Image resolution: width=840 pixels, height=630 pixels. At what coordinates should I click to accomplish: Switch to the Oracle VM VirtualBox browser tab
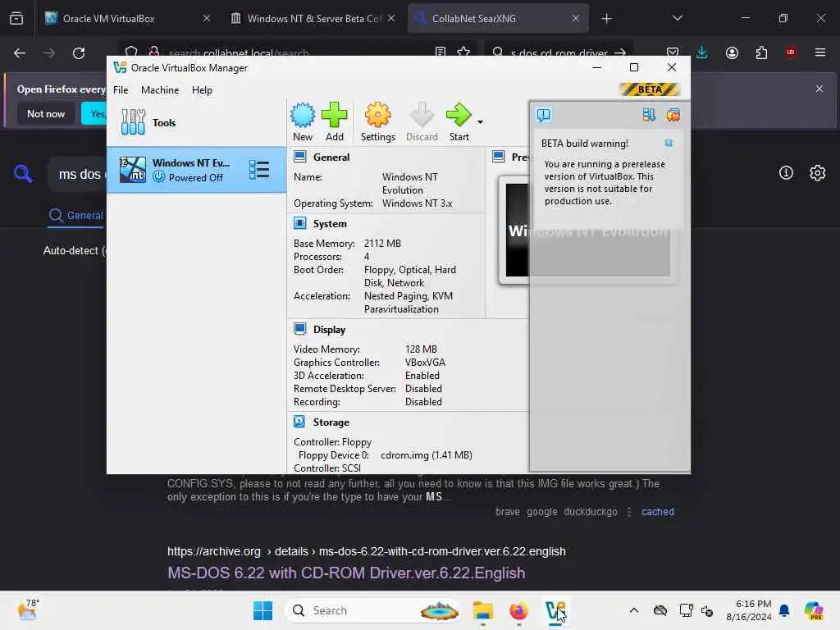127,18
